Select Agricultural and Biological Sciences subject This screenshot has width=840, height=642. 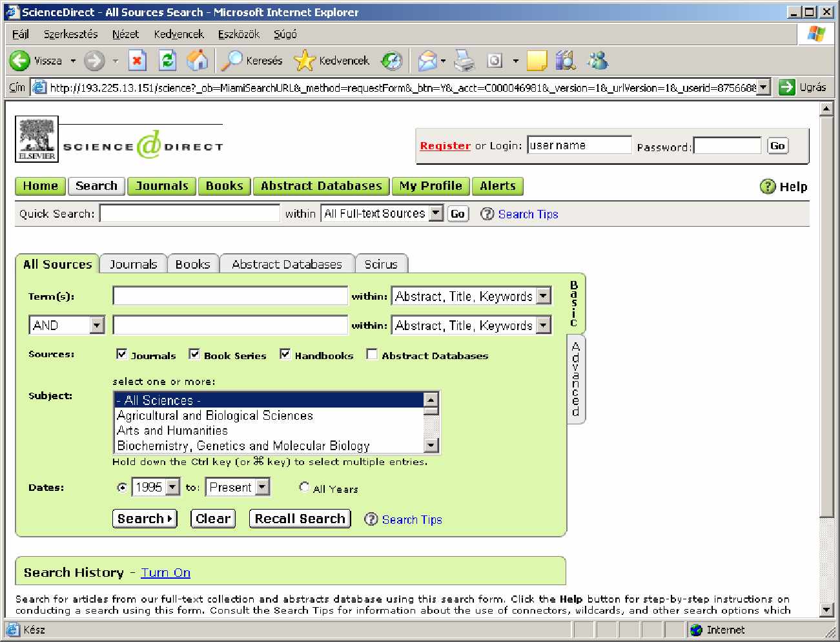point(269,415)
